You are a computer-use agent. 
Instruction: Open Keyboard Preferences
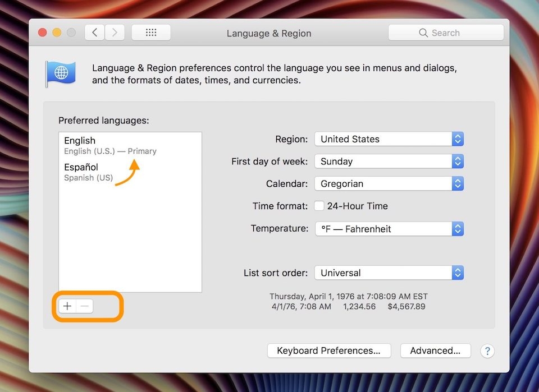(x=329, y=351)
